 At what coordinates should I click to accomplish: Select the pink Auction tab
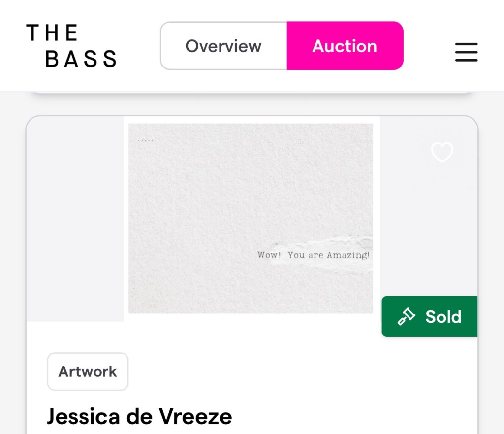345,46
